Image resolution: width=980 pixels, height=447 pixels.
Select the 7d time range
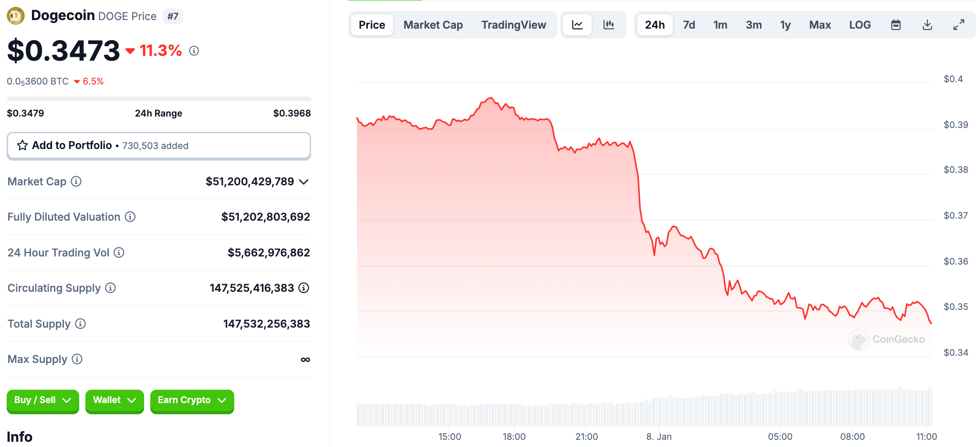(x=689, y=25)
